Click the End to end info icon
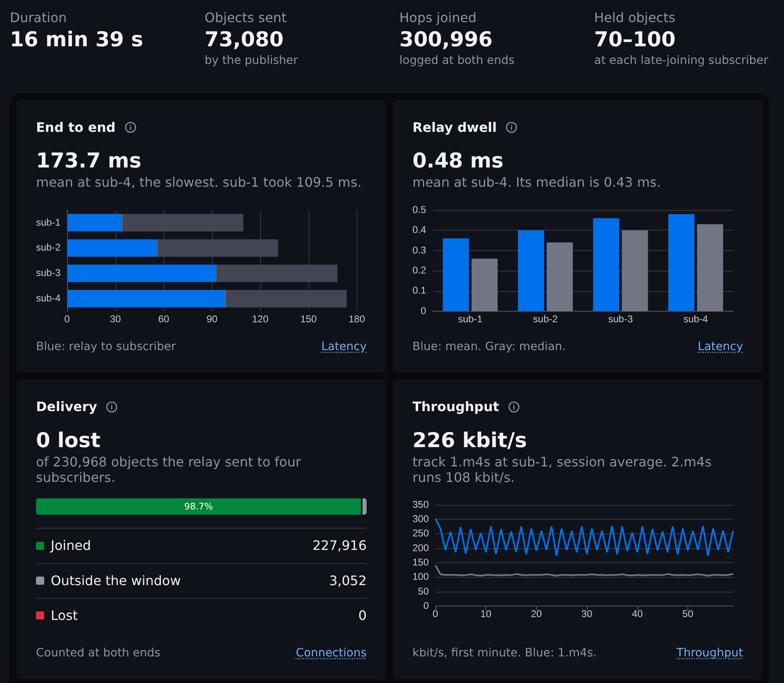The width and height of the screenshot is (784, 683). point(130,127)
